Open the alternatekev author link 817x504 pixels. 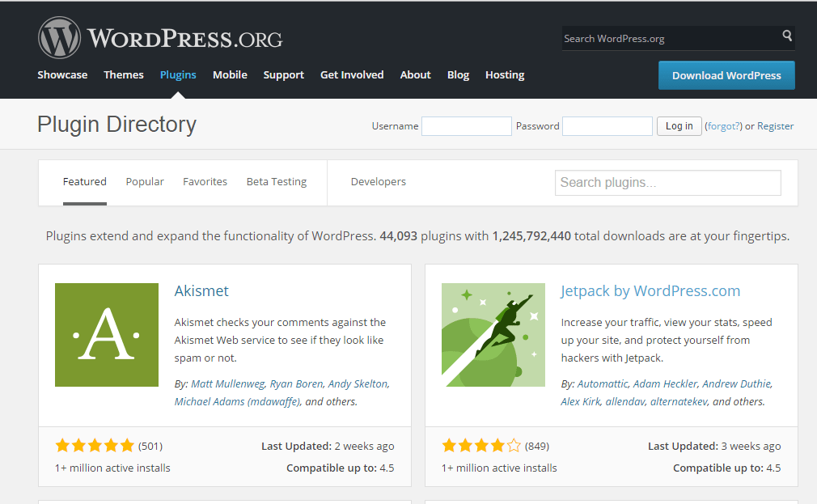coord(679,402)
